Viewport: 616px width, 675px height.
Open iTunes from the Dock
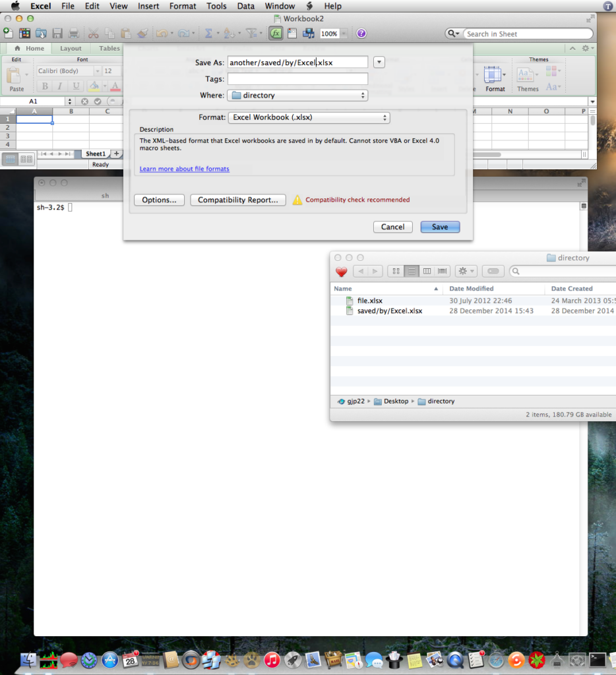click(272, 660)
